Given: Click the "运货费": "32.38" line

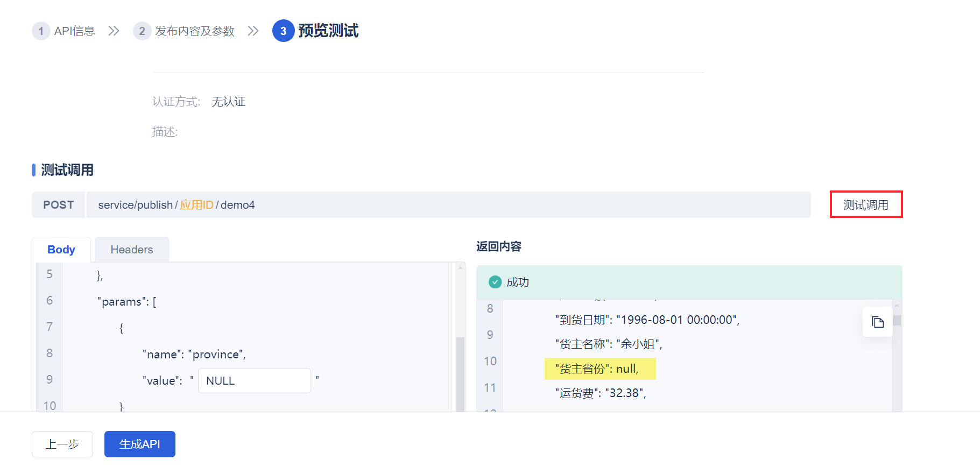Looking at the screenshot, I should pos(601,393).
